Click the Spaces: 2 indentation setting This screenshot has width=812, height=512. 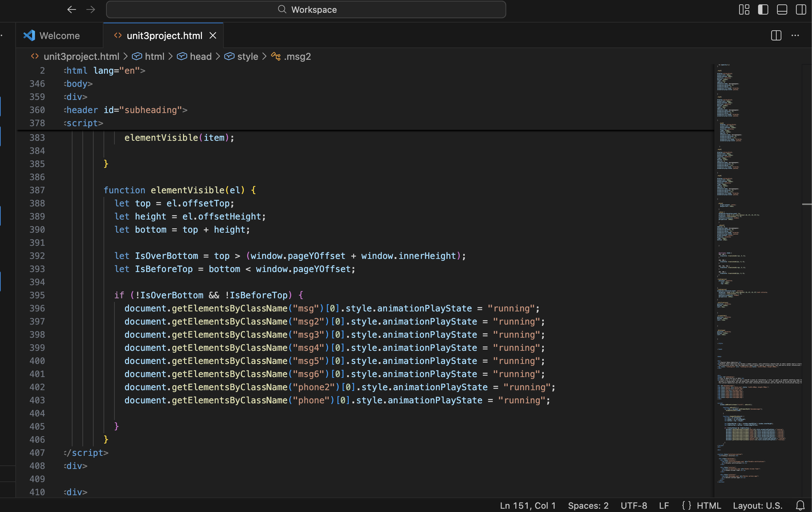click(x=588, y=505)
